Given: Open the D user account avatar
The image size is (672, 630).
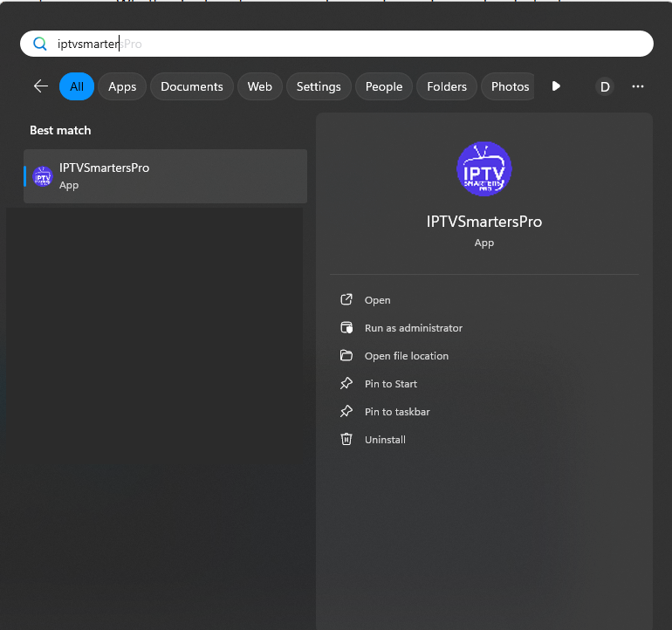Looking at the screenshot, I should tap(605, 86).
